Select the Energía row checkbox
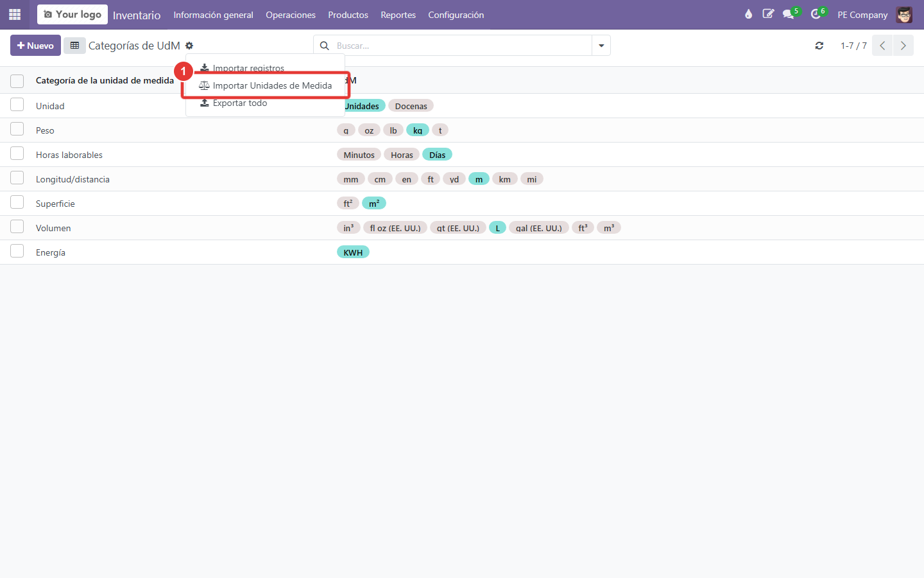The image size is (924, 578). pos(17,251)
